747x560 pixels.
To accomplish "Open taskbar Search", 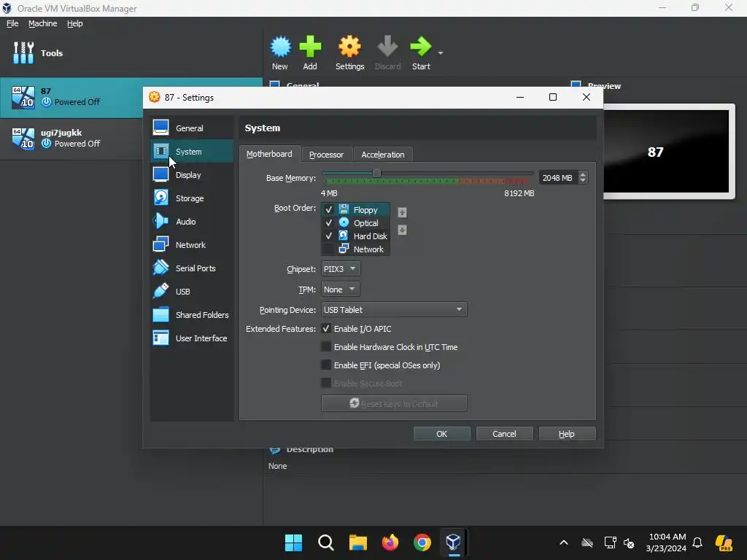I will coord(326,542).
